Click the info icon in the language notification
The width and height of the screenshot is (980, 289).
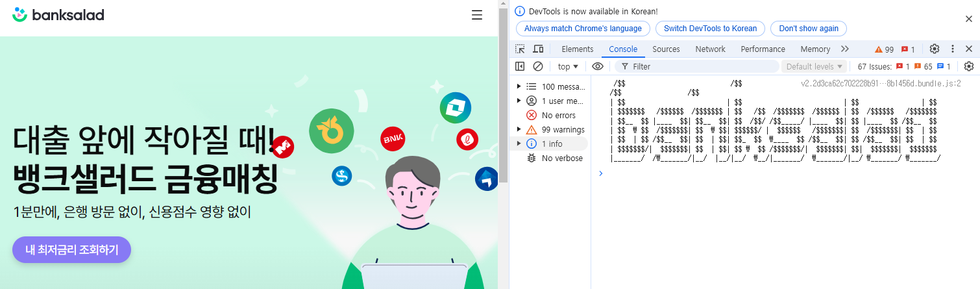coord(520,11)
